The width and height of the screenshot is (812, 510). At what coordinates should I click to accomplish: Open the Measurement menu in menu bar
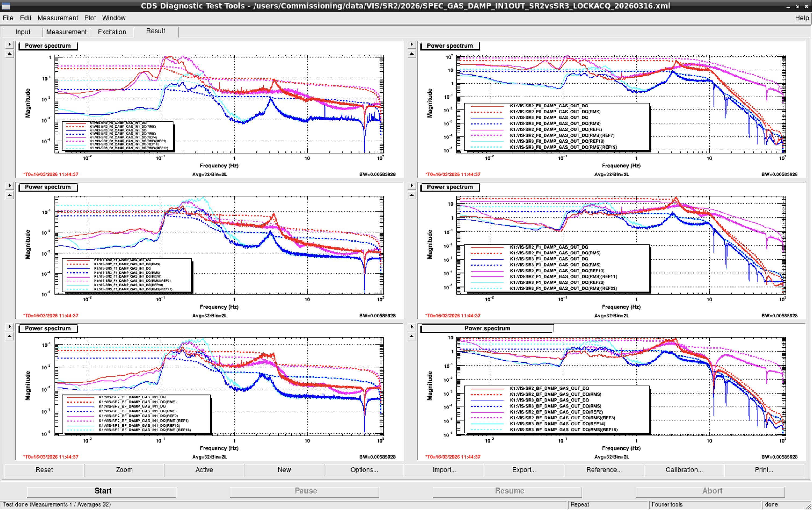58,18
